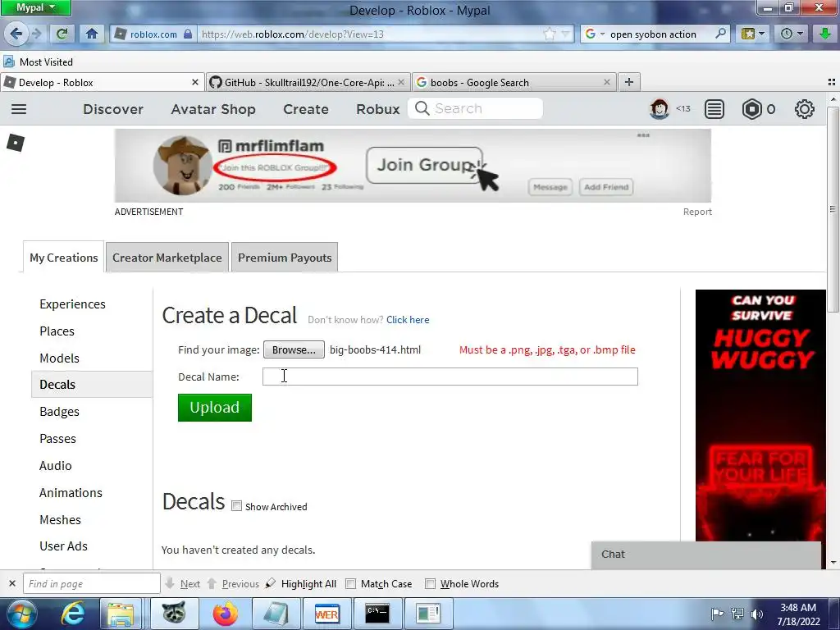Click the green Upload button
This screenshot has height=630, width=840.
coord(214,407)
